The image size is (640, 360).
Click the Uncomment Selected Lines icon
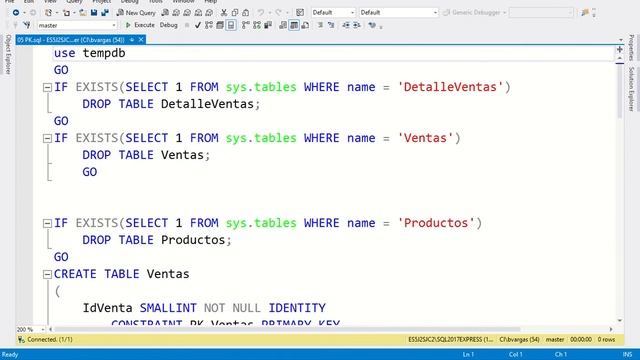tap(331, 25)
